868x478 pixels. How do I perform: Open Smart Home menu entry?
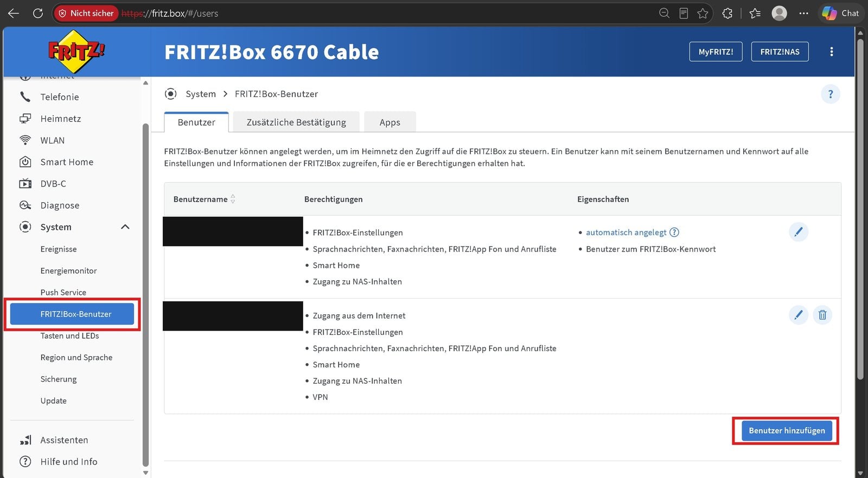(67, 162)
